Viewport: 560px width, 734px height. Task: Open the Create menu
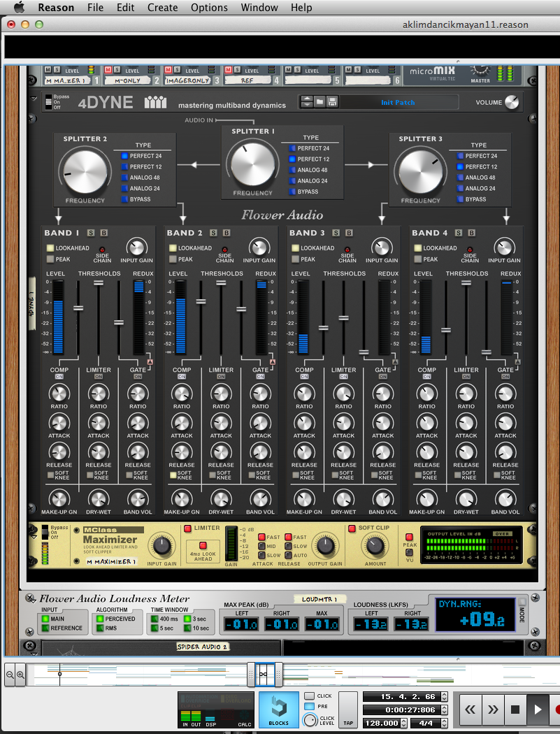[162, 8]
